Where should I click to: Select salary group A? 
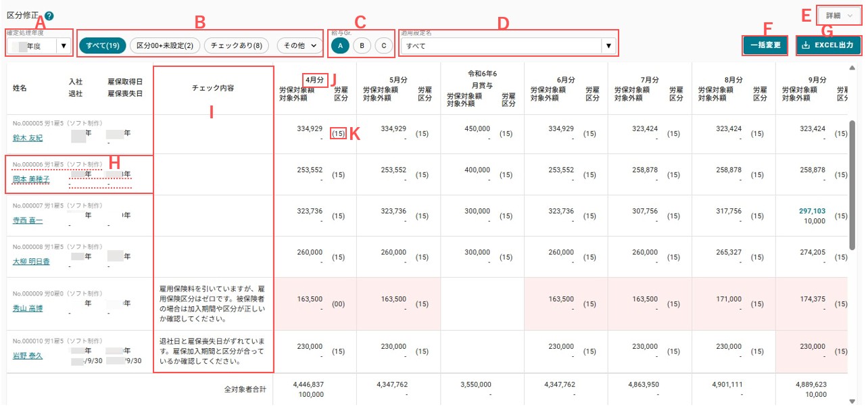tap(341, 45)
